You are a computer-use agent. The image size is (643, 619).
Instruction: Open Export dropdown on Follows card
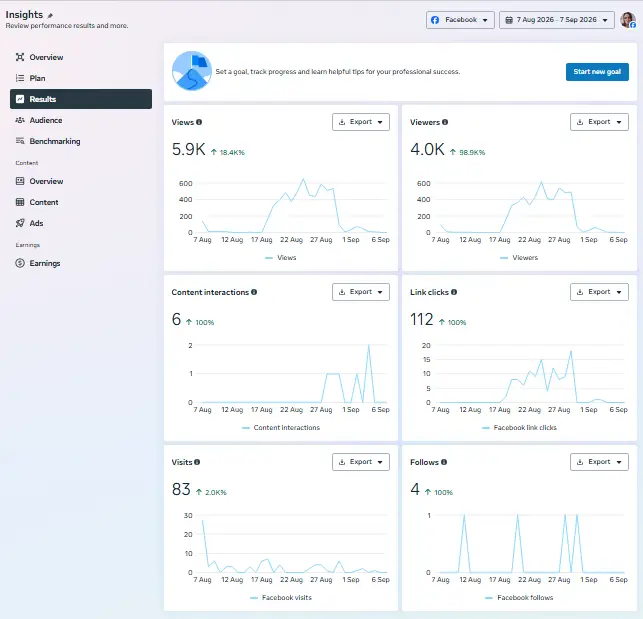pos(599,462)
